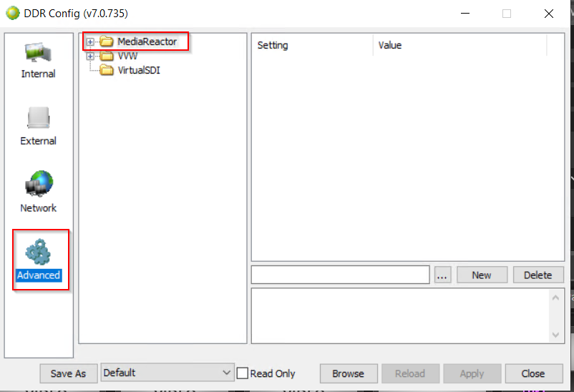Open the Default configuration dropdown

point(167,373)
